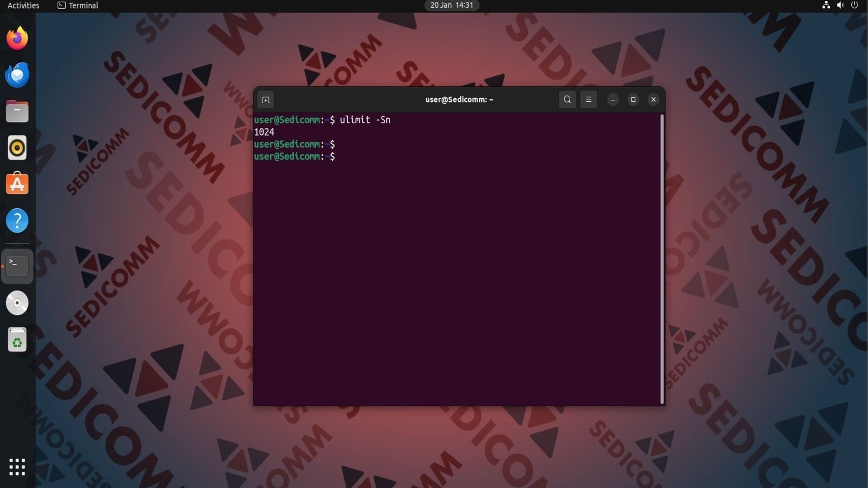Open the Trash in dock
The image size is (868, 488).
17,340
